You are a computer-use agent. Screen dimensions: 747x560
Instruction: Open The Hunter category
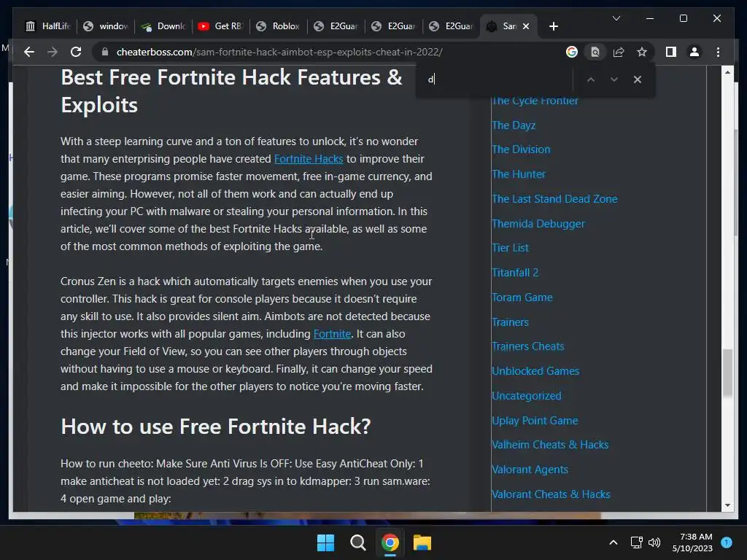tap(519, 174)
